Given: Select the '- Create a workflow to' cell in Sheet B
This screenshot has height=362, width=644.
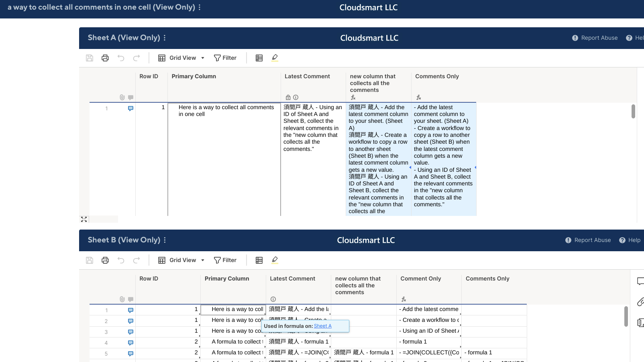Looking at the screenshot, I should click(x=429, y=320).
